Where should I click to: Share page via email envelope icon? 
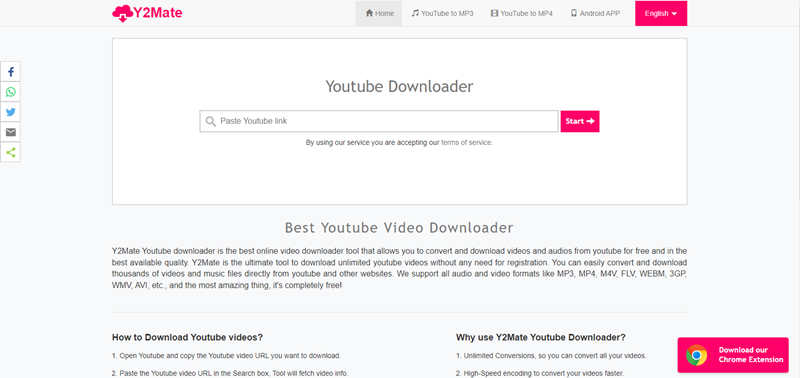coord(11,132)
